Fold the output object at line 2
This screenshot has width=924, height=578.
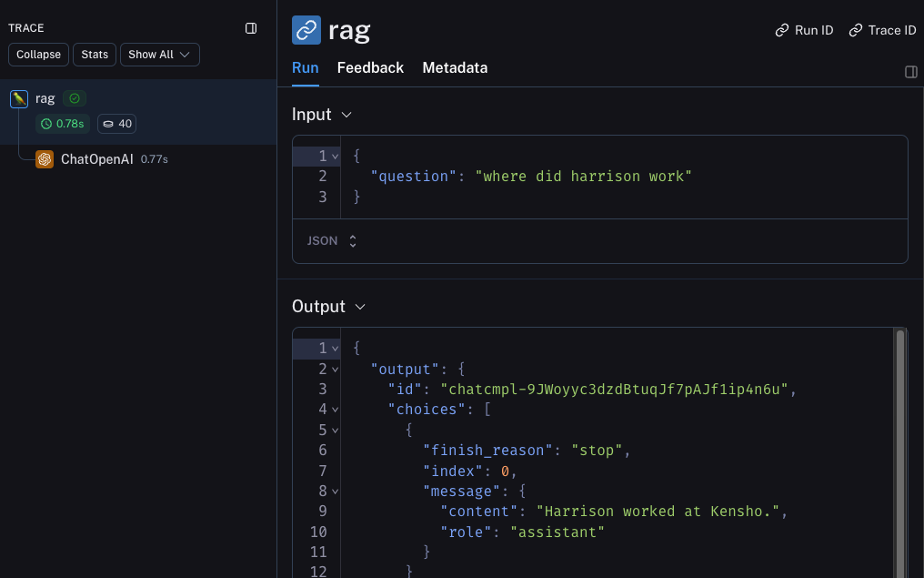(x=336, y=370)
